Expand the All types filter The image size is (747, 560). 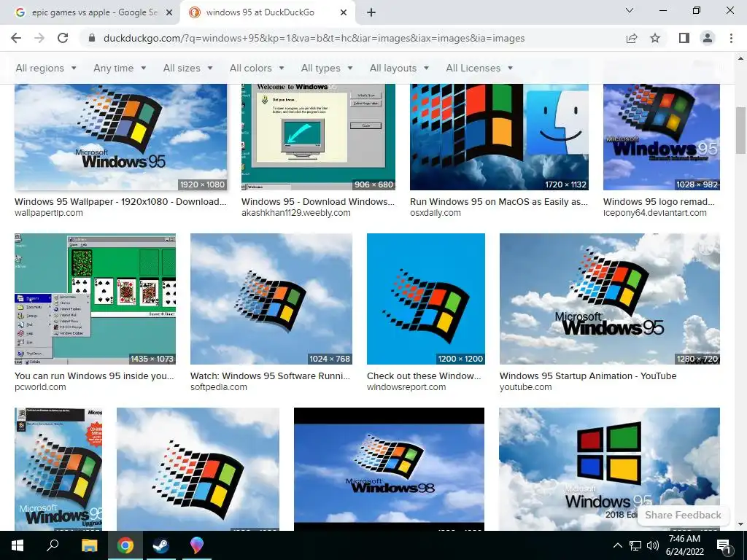(327, 68)
